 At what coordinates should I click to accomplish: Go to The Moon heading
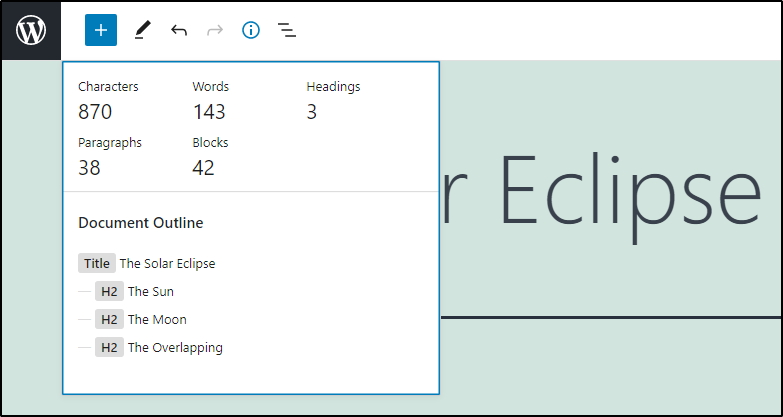click(x=157, y=320)
